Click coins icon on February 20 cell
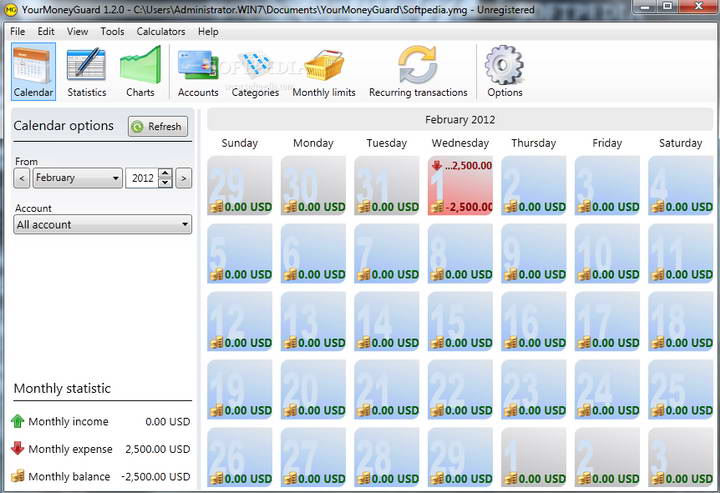 click(290, 410)
